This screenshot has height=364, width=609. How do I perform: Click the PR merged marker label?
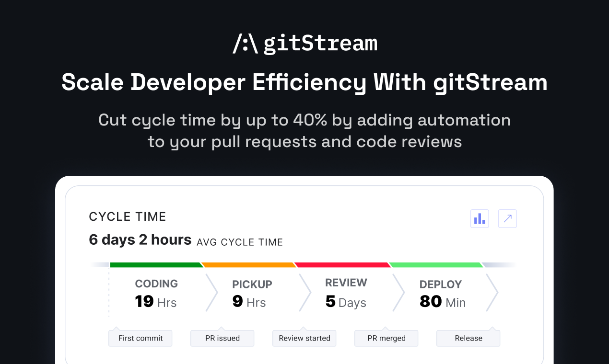pos(386,338)
